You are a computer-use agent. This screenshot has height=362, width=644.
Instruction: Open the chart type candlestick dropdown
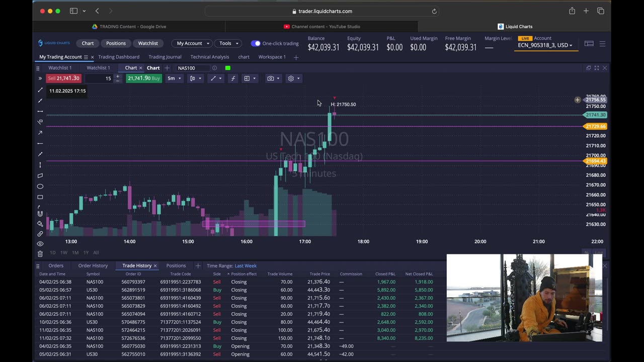pyautogui.click(x=195, y=78)
